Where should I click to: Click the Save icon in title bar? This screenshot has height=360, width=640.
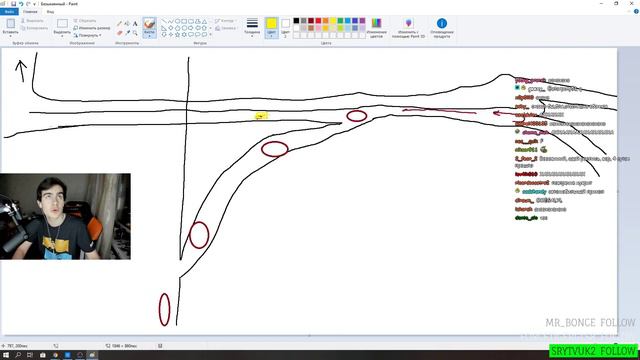coord(13,4)
